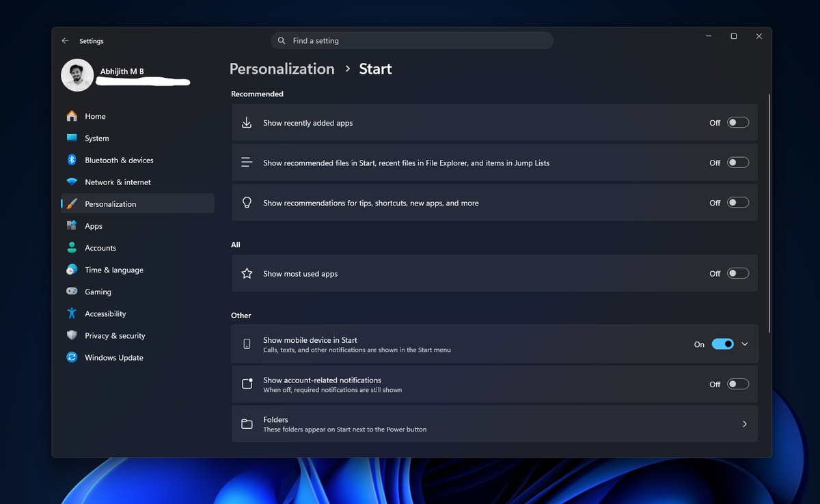
Task: Open Home in sidebar
Action: (x=137, y=116)
